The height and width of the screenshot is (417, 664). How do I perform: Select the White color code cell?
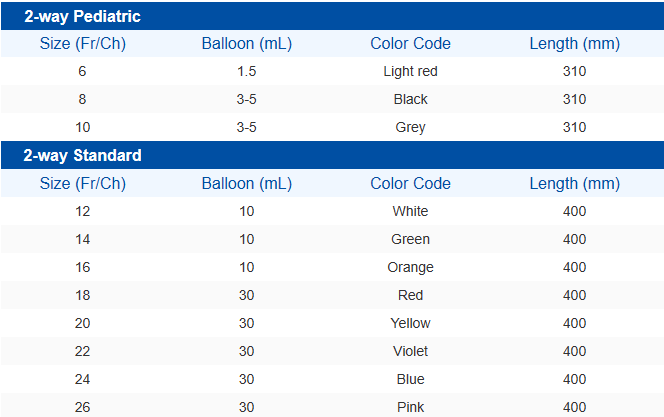tap(410, 211)
